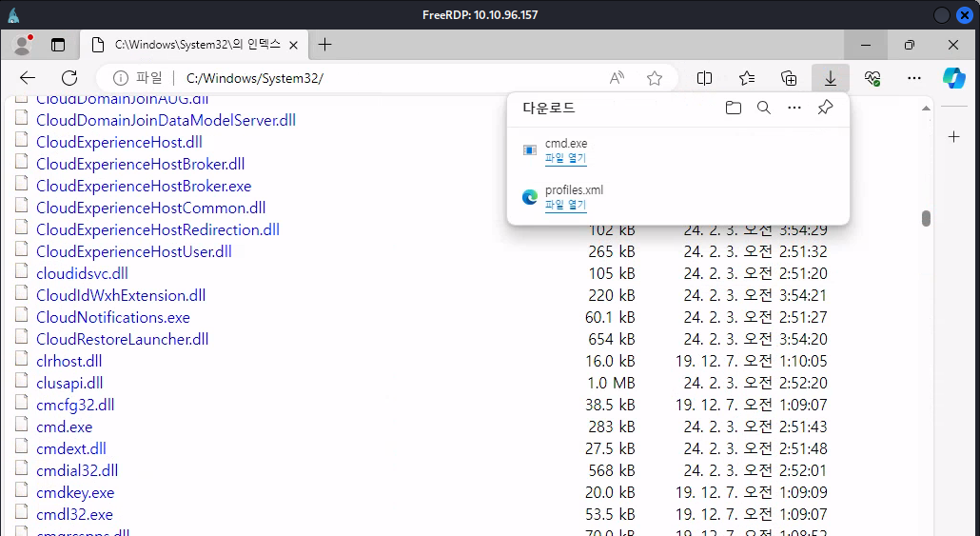Open the cmdkey.exe file link
The image size is (980, 536).
tap(75, 492)
